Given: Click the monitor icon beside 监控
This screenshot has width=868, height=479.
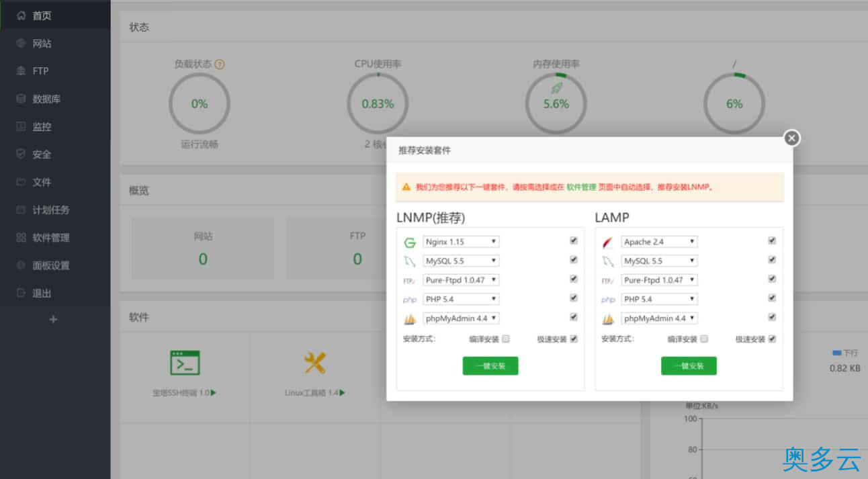Looking at the screenshot, I should click(x=21, y=126).
